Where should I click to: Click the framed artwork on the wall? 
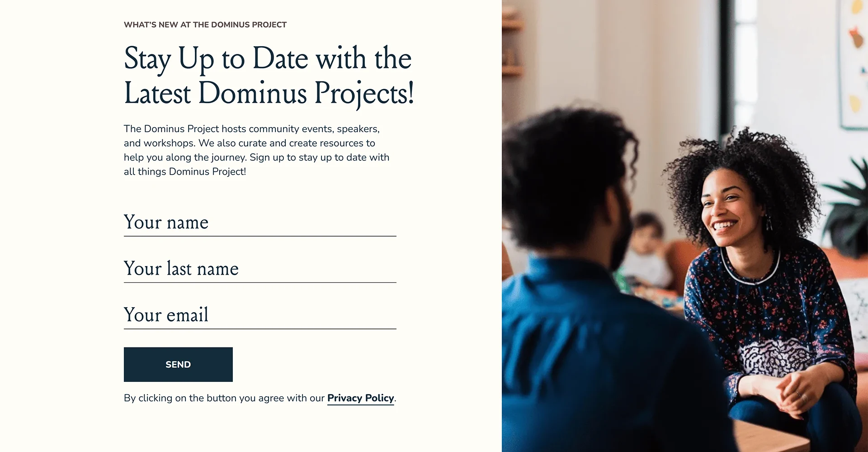(x=854, y=63)
